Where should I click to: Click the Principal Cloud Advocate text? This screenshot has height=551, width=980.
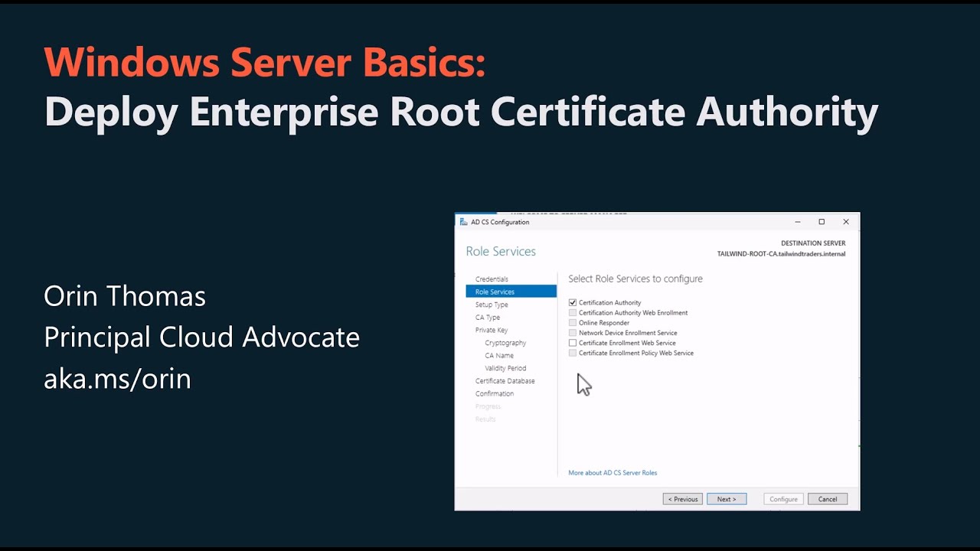[202, 337]
